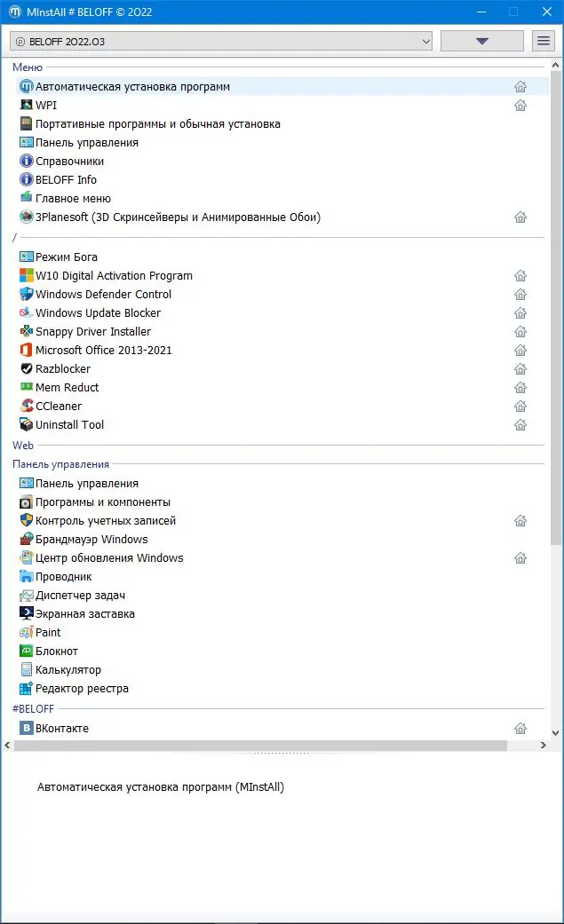Open the Главное меню entry

click(73, 199)
